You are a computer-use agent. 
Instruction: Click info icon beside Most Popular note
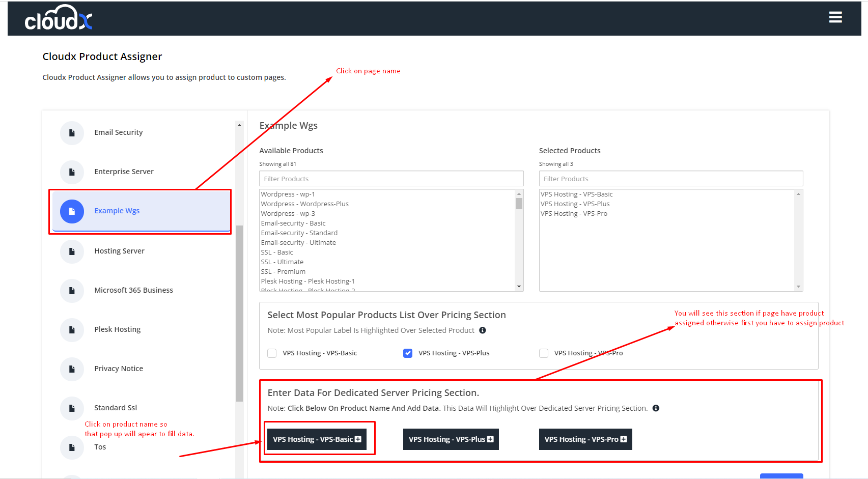(483, 330)
